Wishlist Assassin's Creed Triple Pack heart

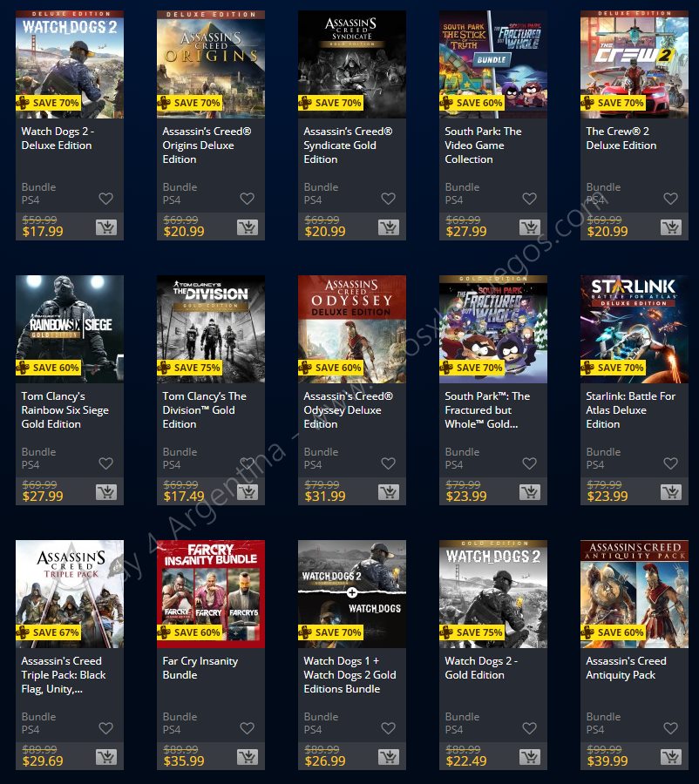105,728
